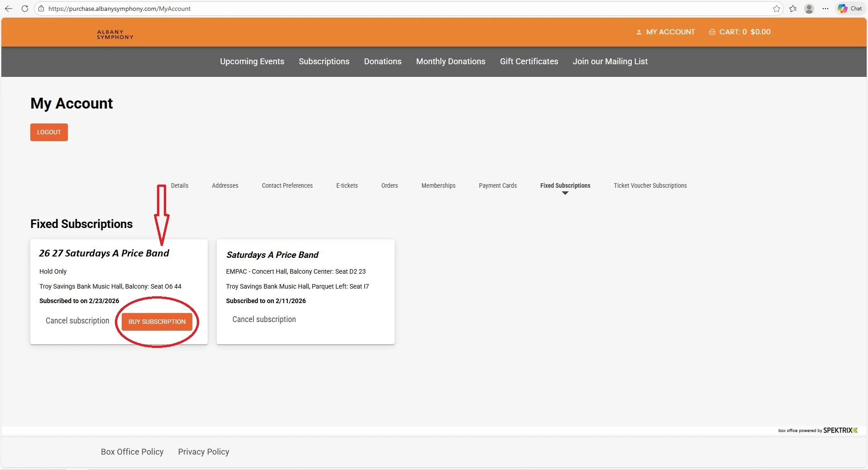Image resolution: width=868 pixels, height=470 pixels.
Task: Click the Albany Symphony logo
Action: [x=114, y=34]
